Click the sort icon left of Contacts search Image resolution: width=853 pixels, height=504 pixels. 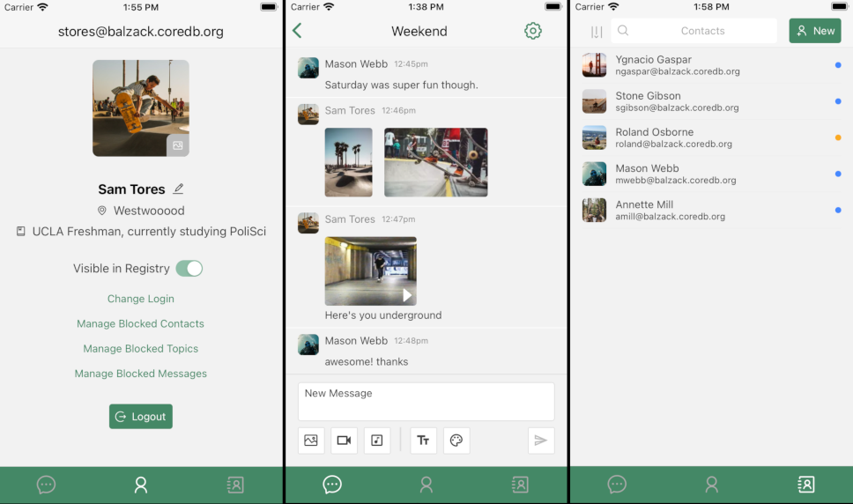[597, 31]
